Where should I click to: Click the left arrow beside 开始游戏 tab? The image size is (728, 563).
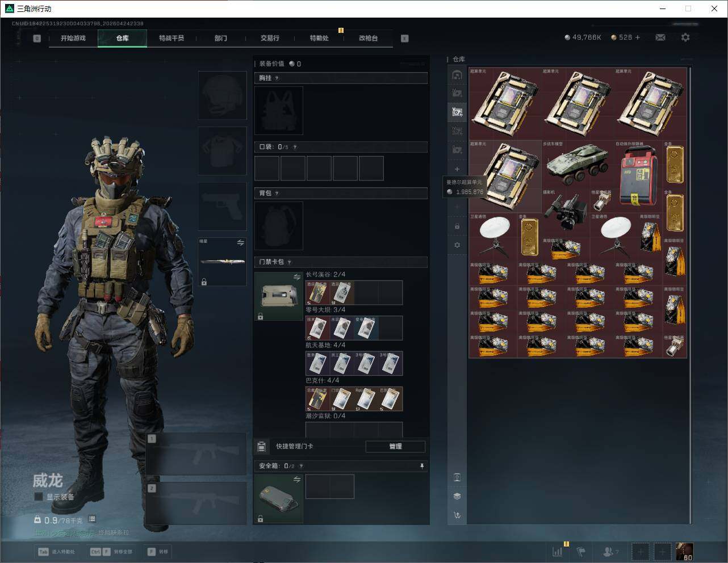coord(37,39)
